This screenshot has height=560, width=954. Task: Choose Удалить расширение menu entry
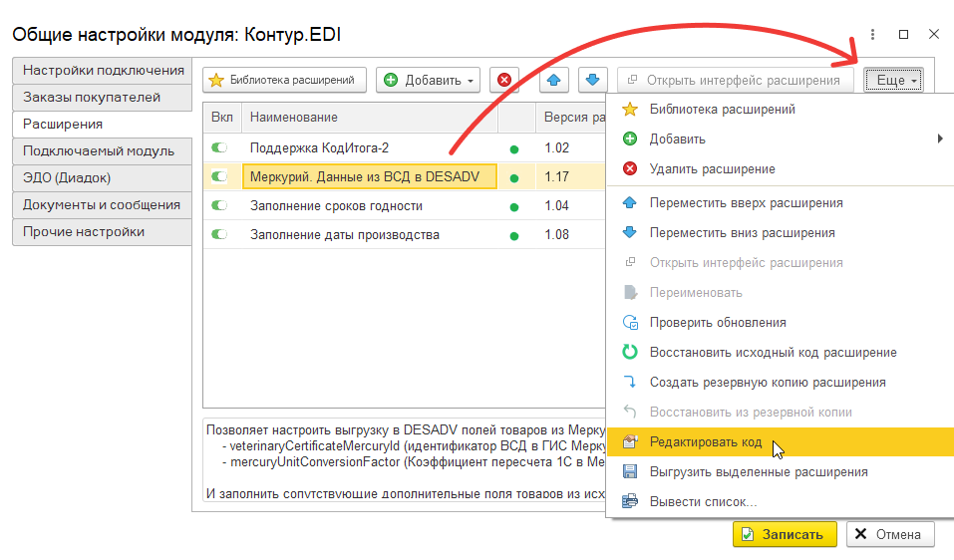pyautogui.click(x=780, y=169)
